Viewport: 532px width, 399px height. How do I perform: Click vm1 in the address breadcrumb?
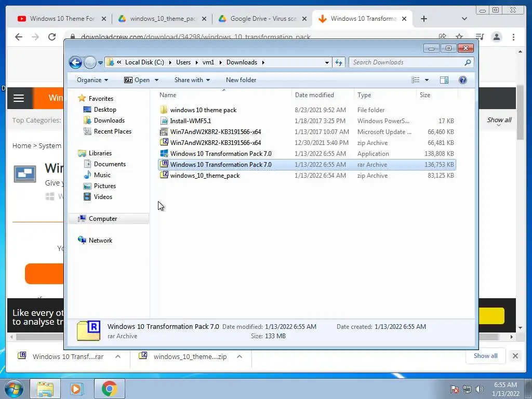(208, 62)
